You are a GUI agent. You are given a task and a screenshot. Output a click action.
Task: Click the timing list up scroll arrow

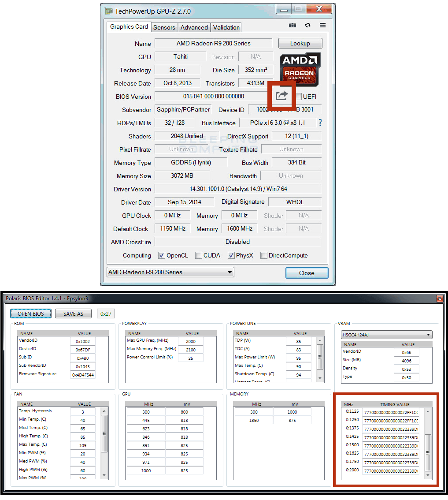428,411
